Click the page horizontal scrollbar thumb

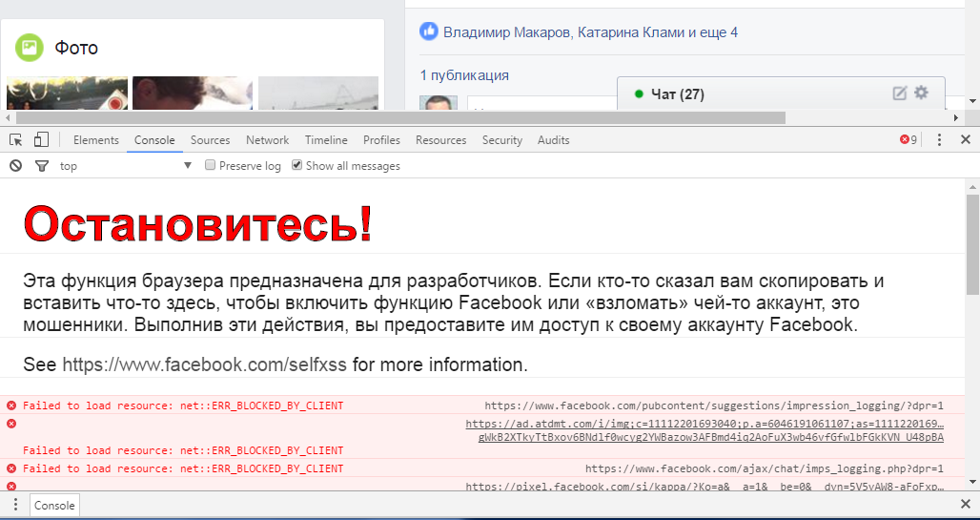(x=400, y=117)
